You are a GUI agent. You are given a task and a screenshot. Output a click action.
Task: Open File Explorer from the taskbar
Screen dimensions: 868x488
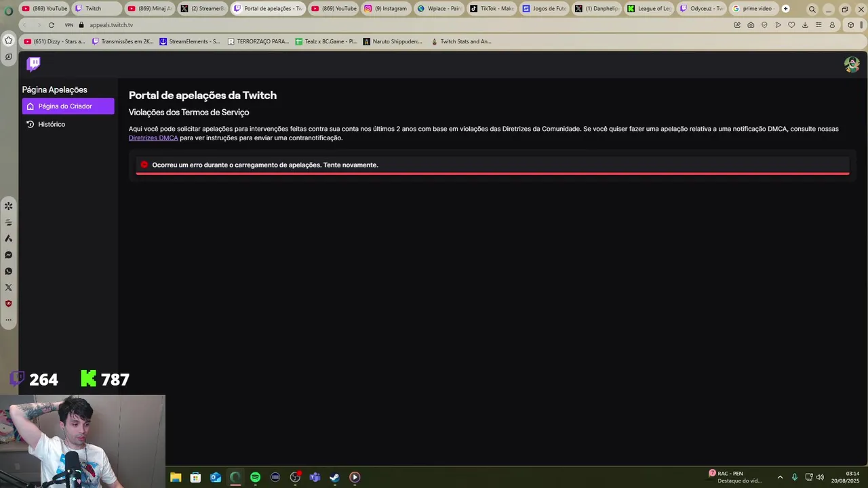pyautogui.click(x=176, y=477)
